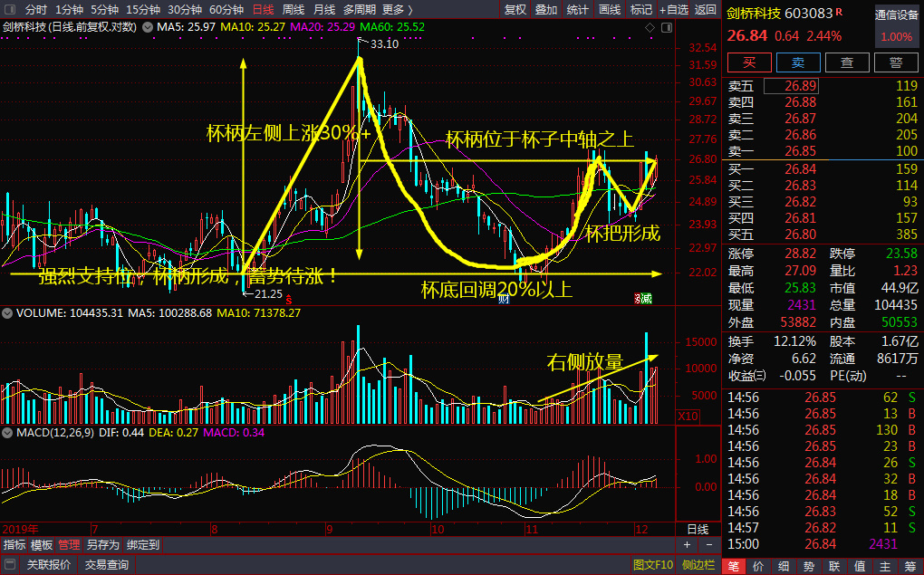Image resolution: width=924 pixels, height=575 pixels.
Task: Select the 60分钟 timeframe tab
Action: tap(226, 9)
